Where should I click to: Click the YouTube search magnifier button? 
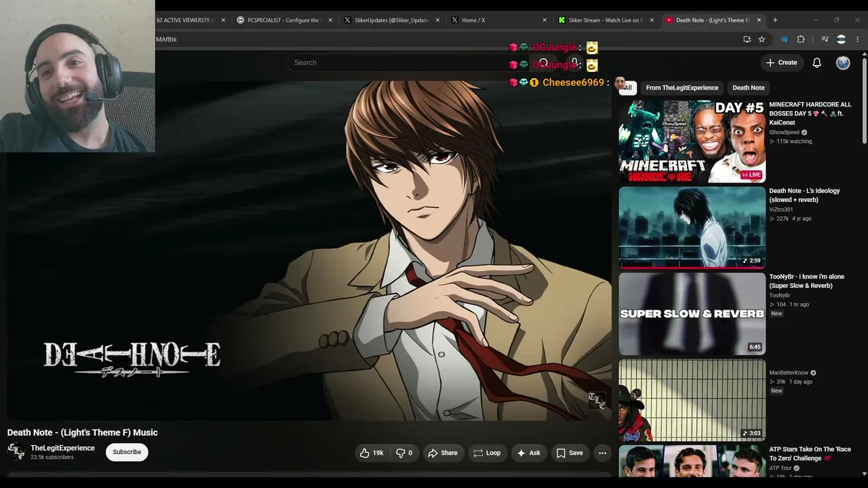pos(543,63)
